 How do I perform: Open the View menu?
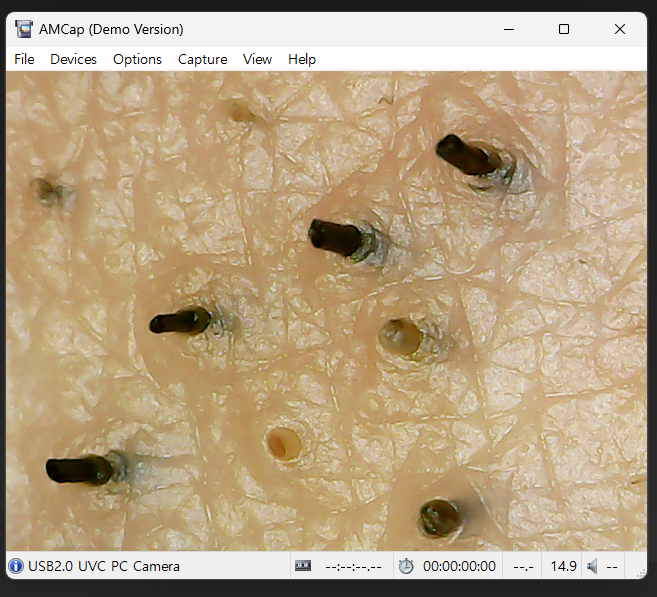[257, 59]
